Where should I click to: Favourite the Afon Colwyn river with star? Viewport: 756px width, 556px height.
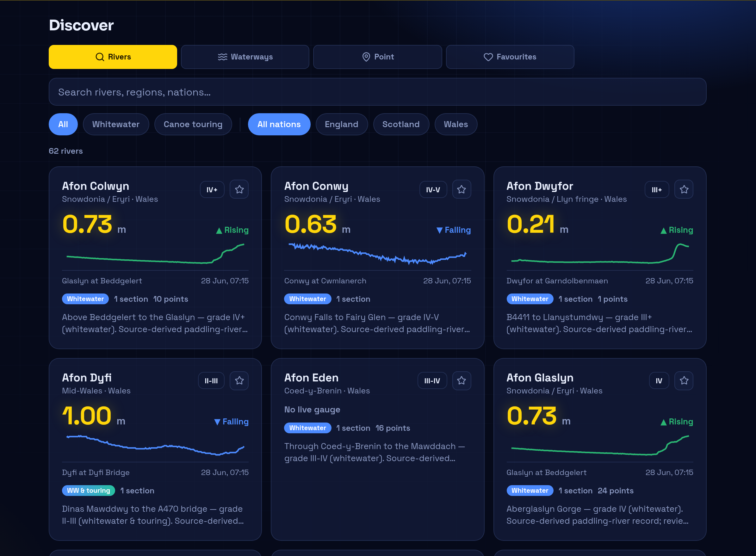[239, 189]
